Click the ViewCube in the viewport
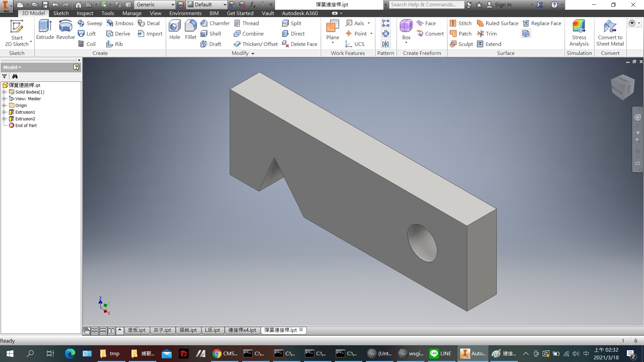 pyautogui.click(x=623, y=87)
